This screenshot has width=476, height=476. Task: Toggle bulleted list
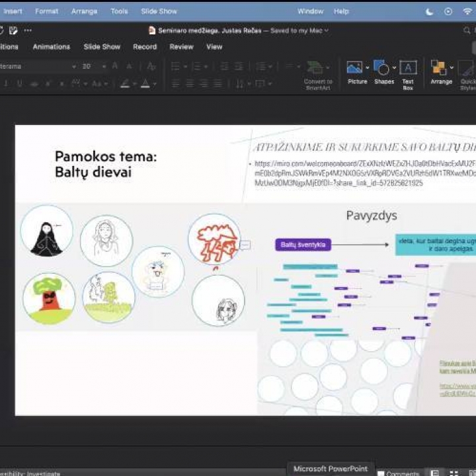(175, 66)
